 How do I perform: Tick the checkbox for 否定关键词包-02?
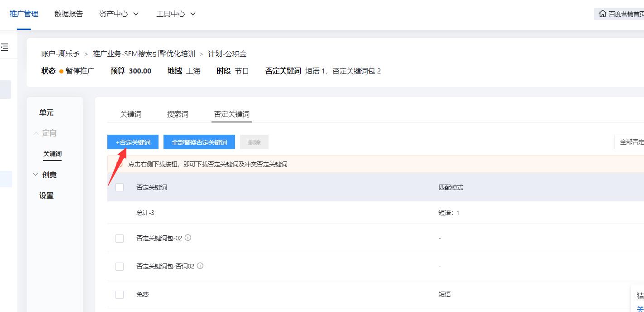coord(120,238)
